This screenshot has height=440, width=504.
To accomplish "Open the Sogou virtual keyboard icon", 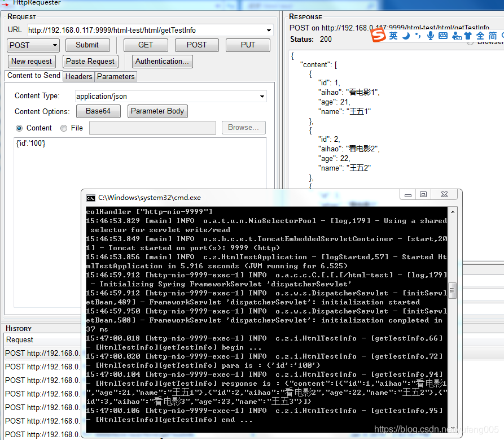I will (x=443, y=35).
